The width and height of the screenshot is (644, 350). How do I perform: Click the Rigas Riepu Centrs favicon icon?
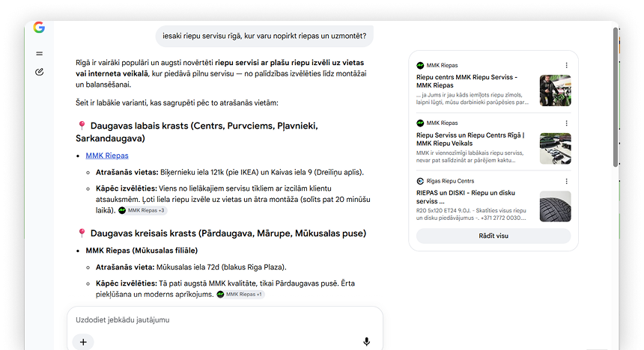click(420, 181)
